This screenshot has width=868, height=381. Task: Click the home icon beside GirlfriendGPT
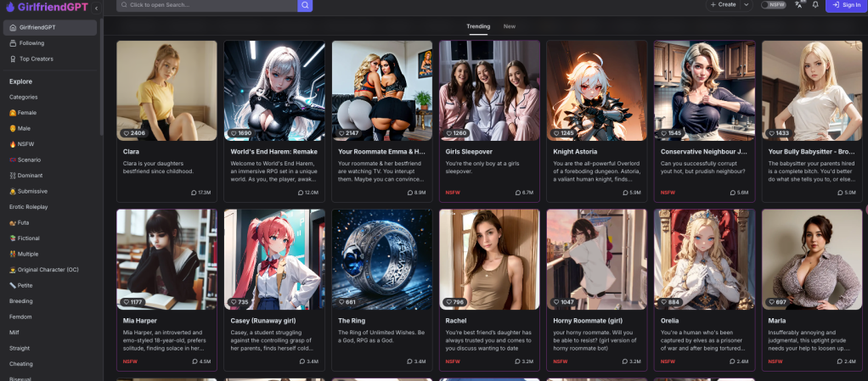click(13, 27)
